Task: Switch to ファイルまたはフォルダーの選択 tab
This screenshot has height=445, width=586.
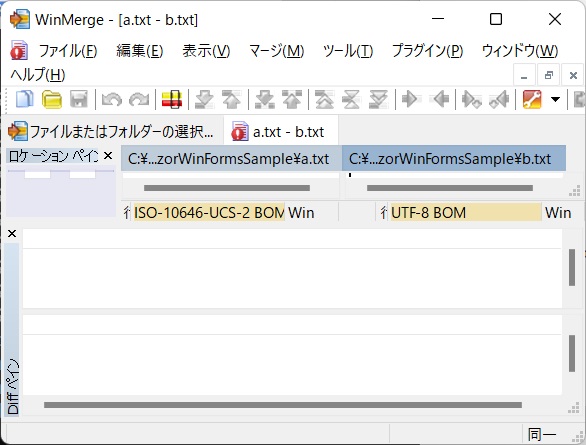Action: click(x=112, y=132)
